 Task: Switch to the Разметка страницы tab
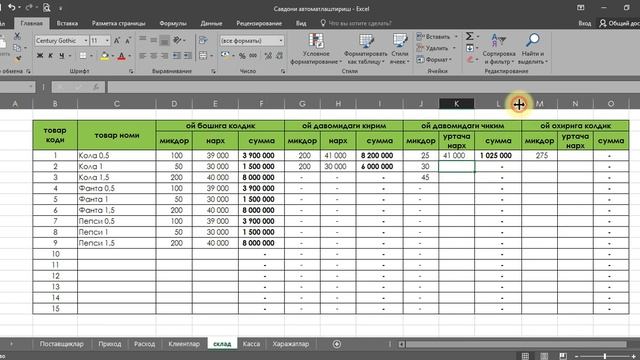pos(118,23)
